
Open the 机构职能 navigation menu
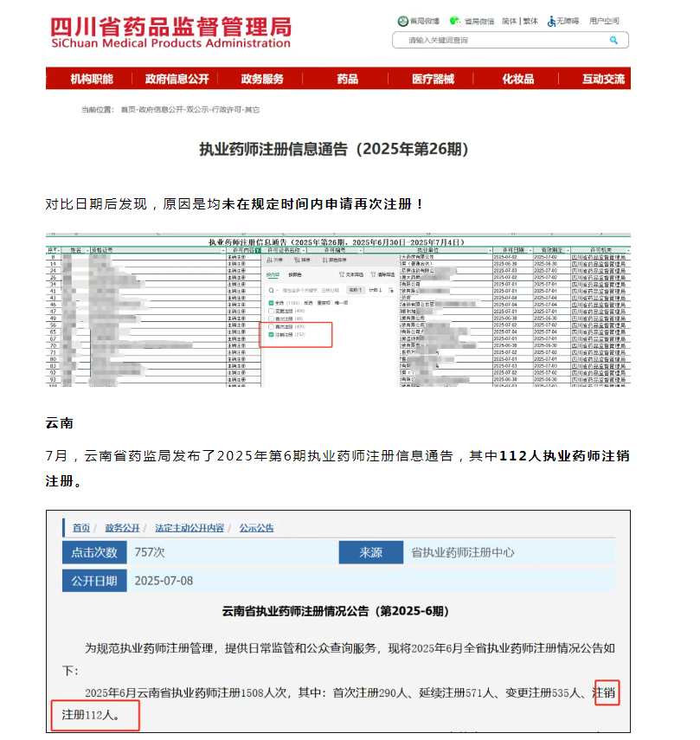(92, 79)
